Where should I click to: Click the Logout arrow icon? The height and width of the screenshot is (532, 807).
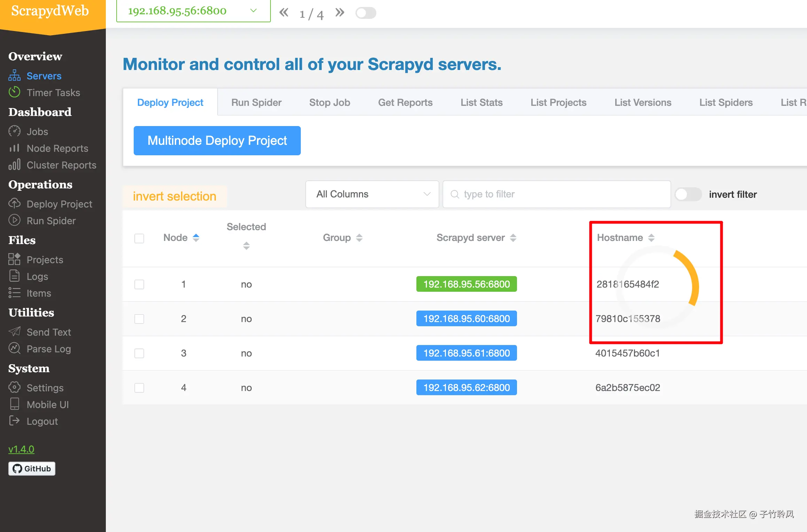click(14, 421)
